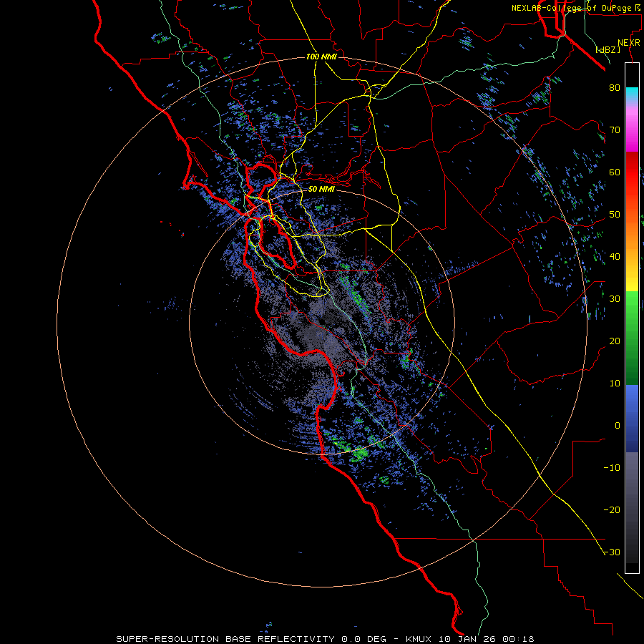Select the [dBZ] unit label
Image resolution: width=644 pixels, height=644 pixels.
[608, 50]
